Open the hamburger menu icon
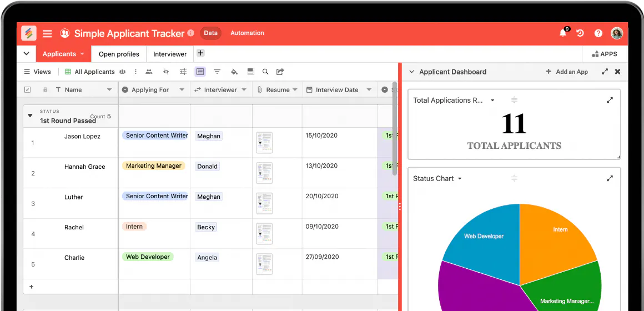 (x=48, y=33)
